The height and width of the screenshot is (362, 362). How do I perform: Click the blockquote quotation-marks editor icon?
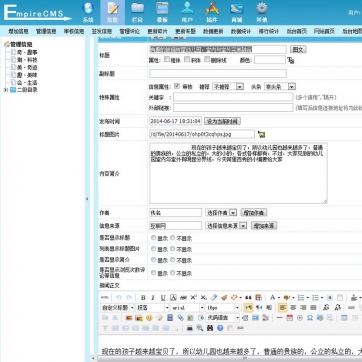tap(248, 298)
